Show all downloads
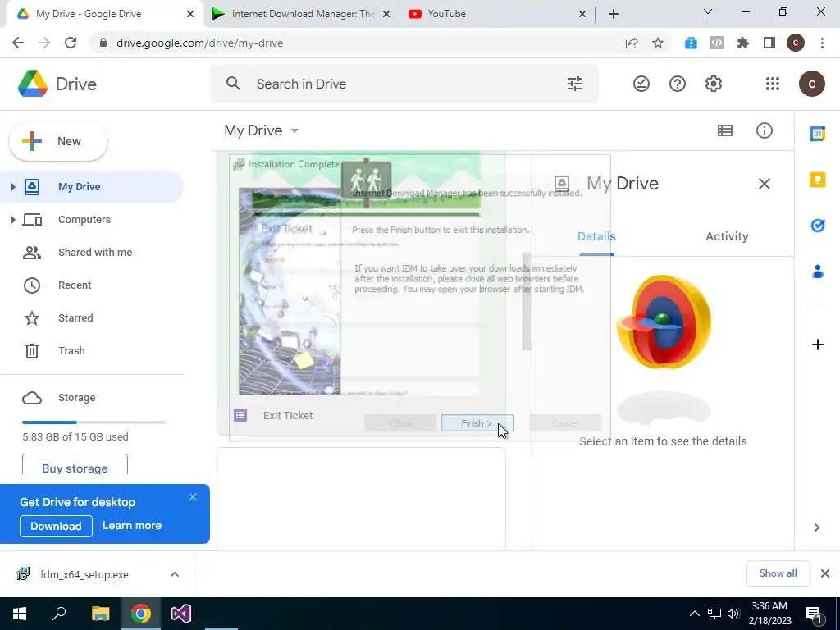The height and width of the screenshot is (630, 840). (778, 573)
